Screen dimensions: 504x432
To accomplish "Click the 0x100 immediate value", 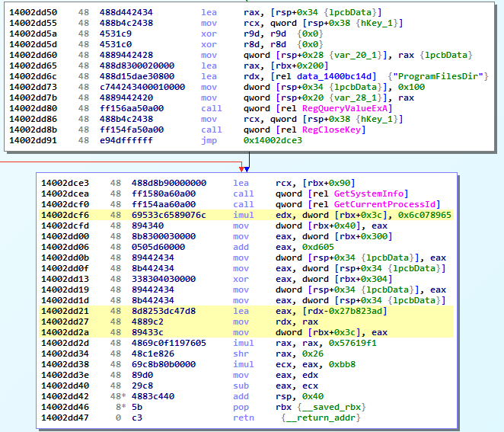I will click(411, 87).
